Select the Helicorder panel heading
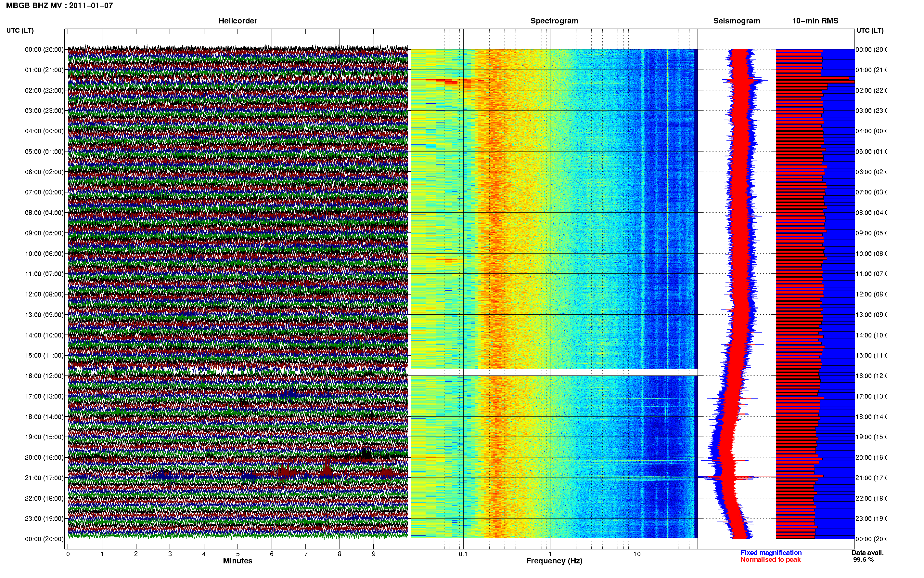This screenshot has height=578, width=924. point(237,21)
